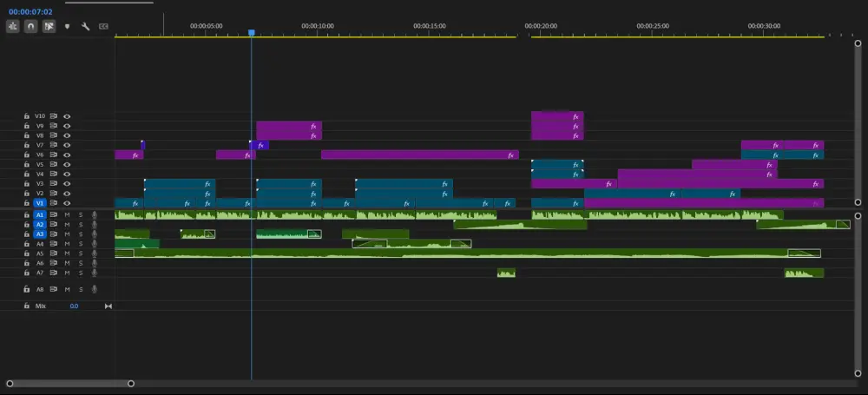
Task: Select the small audio clip on A7 at right
Action: (x=804, y=273)
